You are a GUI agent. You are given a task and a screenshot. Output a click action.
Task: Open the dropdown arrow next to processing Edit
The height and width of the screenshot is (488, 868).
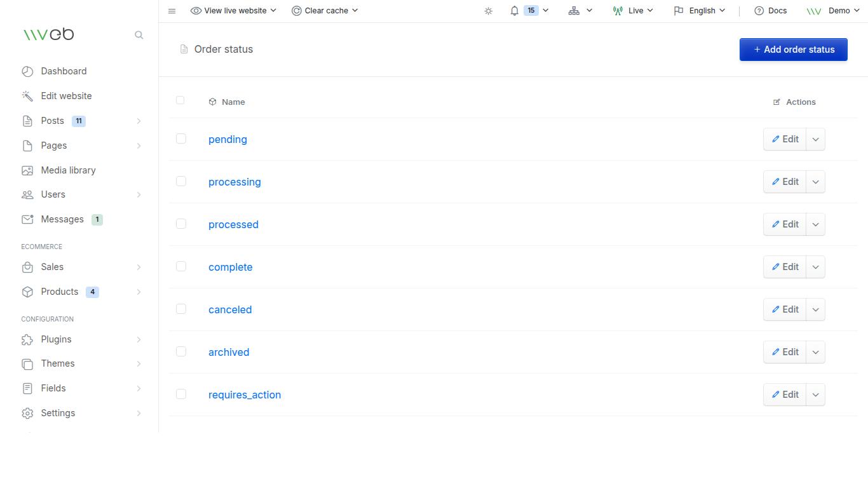coord(816,182)
